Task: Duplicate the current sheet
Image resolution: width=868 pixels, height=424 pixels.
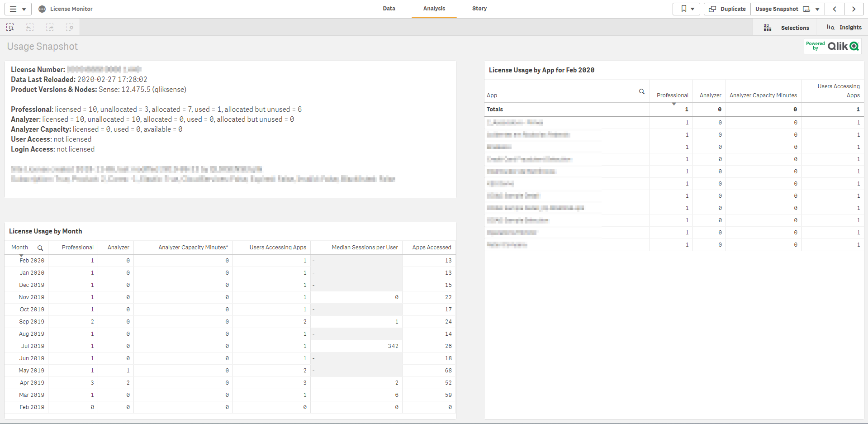Action: (x=727, y=9)
